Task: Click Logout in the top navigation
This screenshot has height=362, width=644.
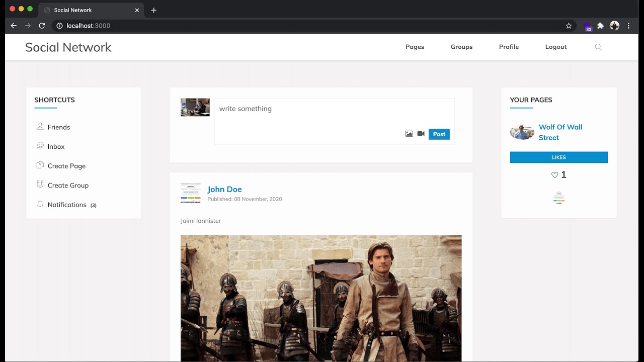Action: 556,47
